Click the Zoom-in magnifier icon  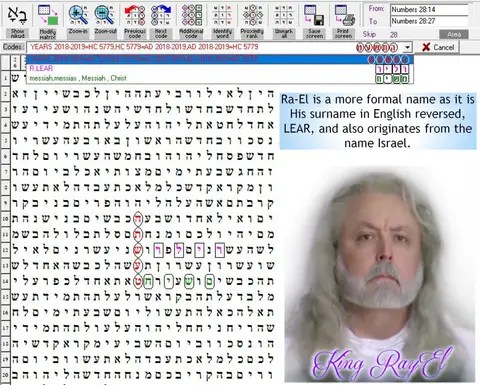[x=78, y=15]
